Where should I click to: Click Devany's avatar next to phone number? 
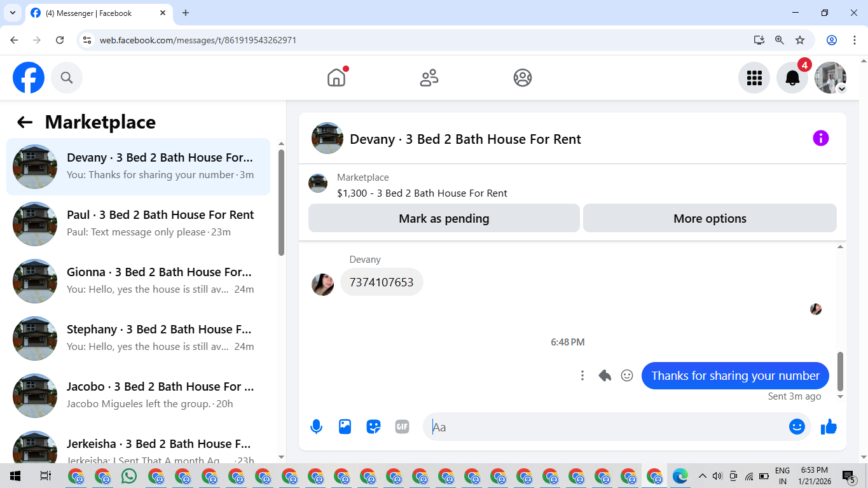[x=323, y=284]
